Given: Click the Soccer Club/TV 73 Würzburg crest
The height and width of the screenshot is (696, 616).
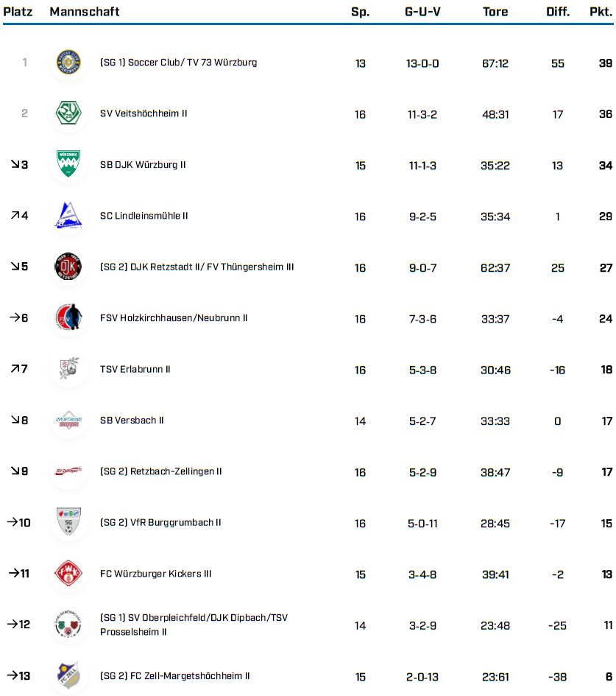Looking at the screenshot, I should coord(68,63).
